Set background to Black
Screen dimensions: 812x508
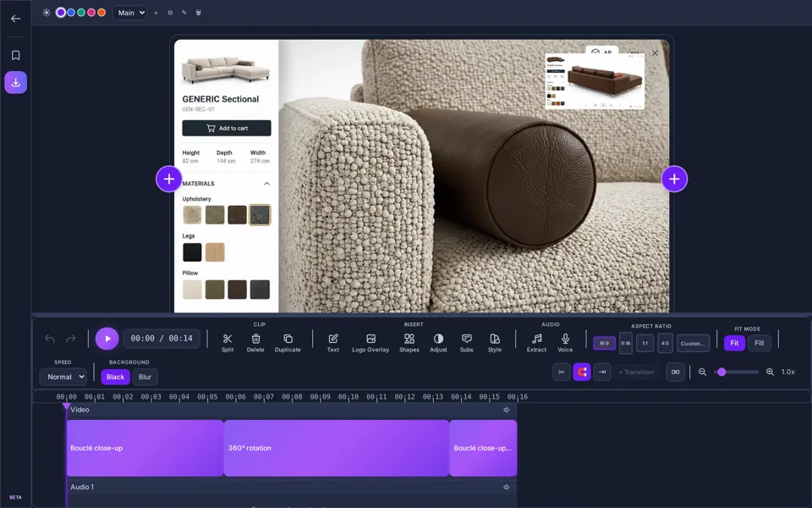click(x=115, y=377)
